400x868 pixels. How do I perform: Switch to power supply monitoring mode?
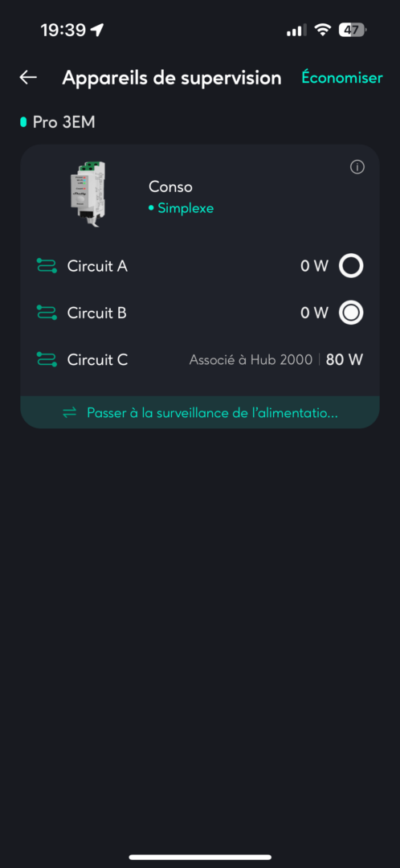pos(200,412)
